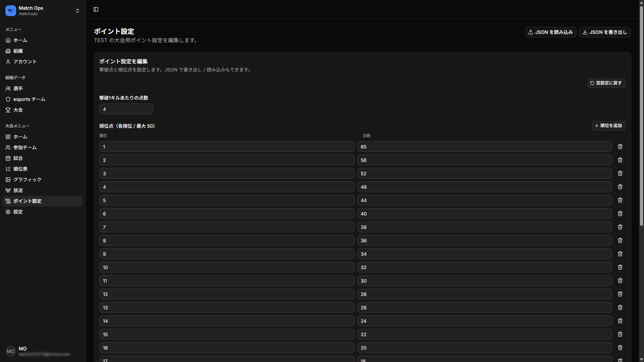Click the points field showing 56
The width and height of the screenshot is (644, 362).
coord(484,160)
